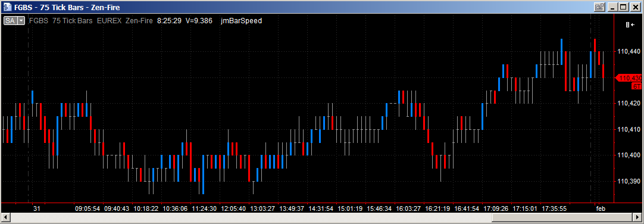Click the 110,390 price axis label
This screenshot has height=224, width=644.
629,181
